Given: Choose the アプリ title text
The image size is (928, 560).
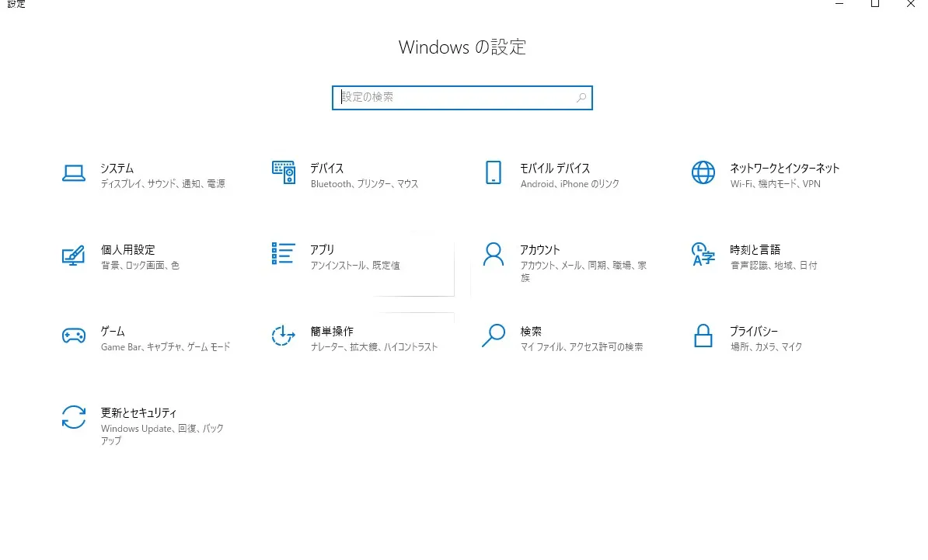Looking at the screenshot, I should point(322,250).
